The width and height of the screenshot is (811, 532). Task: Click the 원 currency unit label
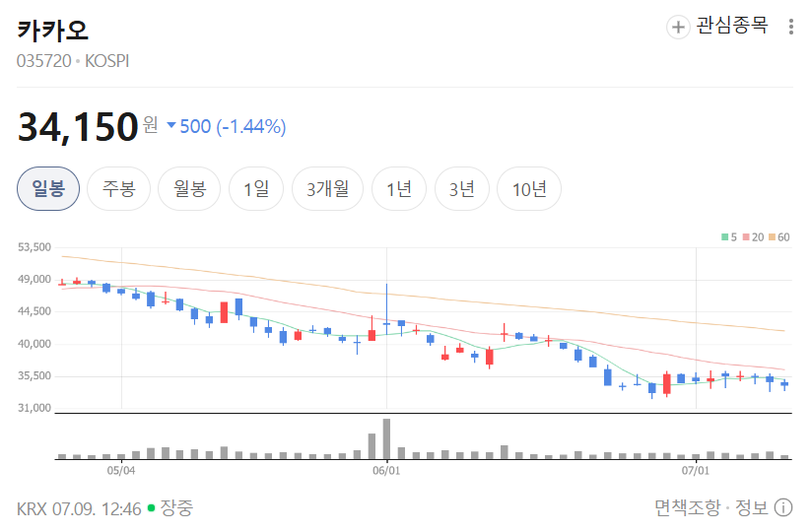click(150, 124)
